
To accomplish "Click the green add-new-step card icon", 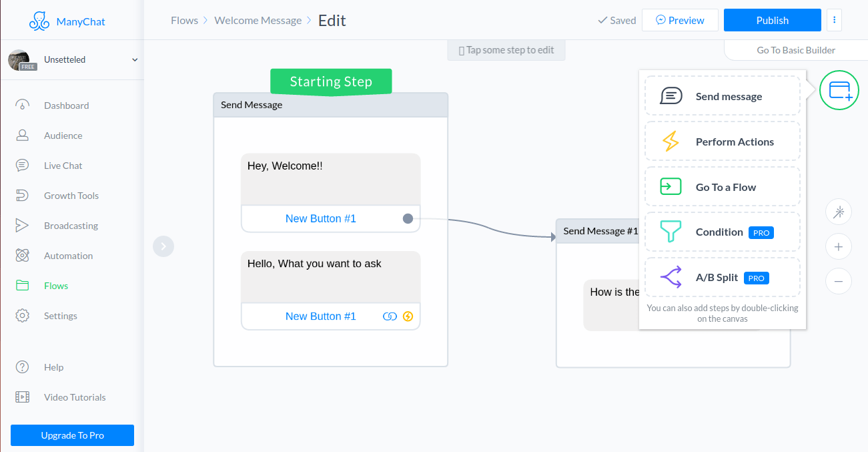I will [839, 89].
